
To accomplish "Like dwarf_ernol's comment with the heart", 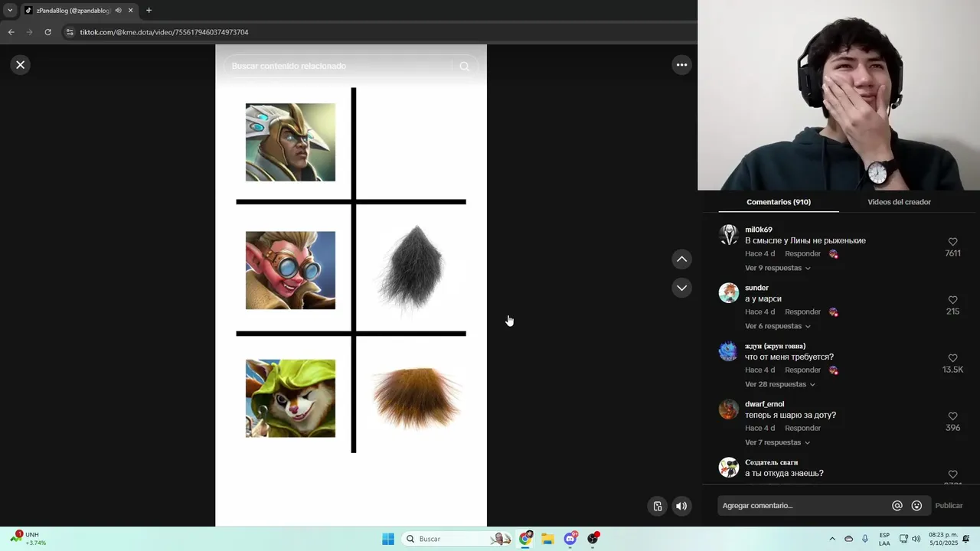I will coord(952,416).
